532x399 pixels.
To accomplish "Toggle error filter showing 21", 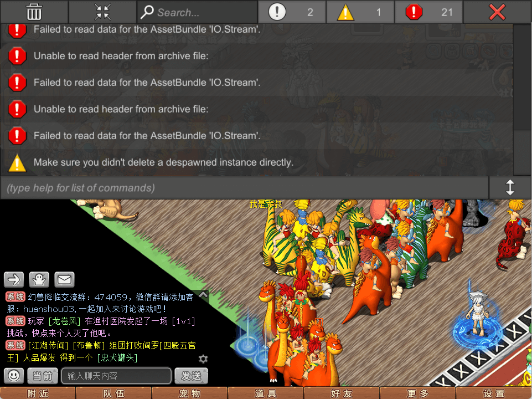I will 428,12.
